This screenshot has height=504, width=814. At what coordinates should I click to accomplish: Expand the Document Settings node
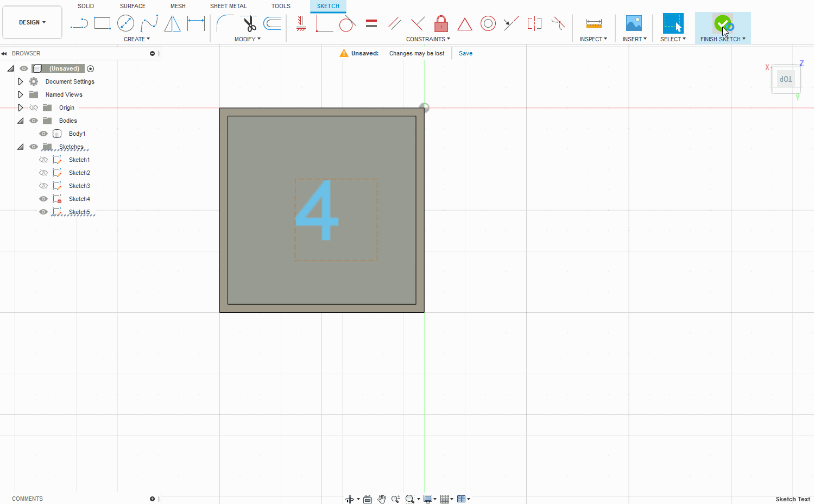point(20,81)
